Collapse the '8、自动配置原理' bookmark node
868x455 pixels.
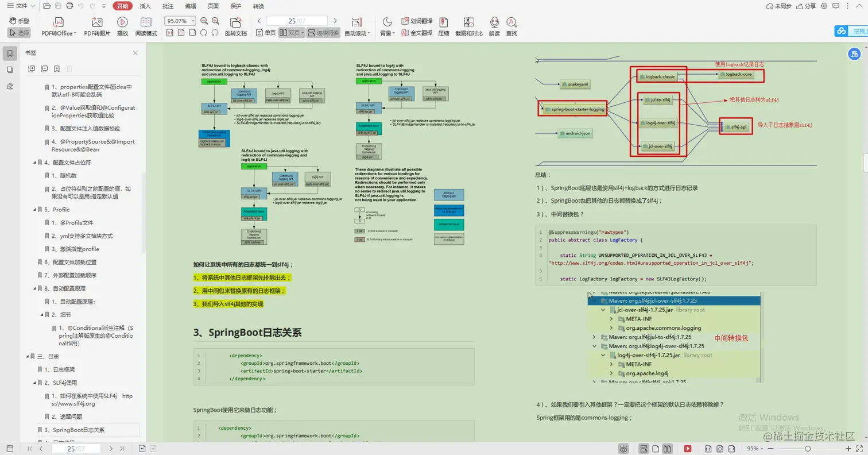(x=34, y=288)
